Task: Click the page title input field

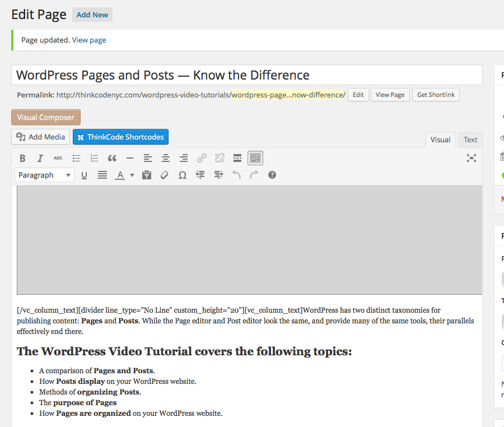Action: 247,75
